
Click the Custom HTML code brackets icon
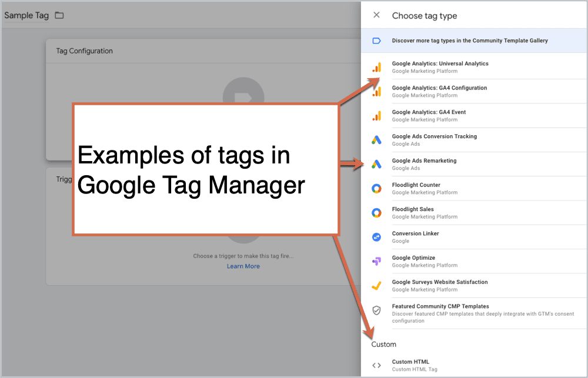(377, 366)
